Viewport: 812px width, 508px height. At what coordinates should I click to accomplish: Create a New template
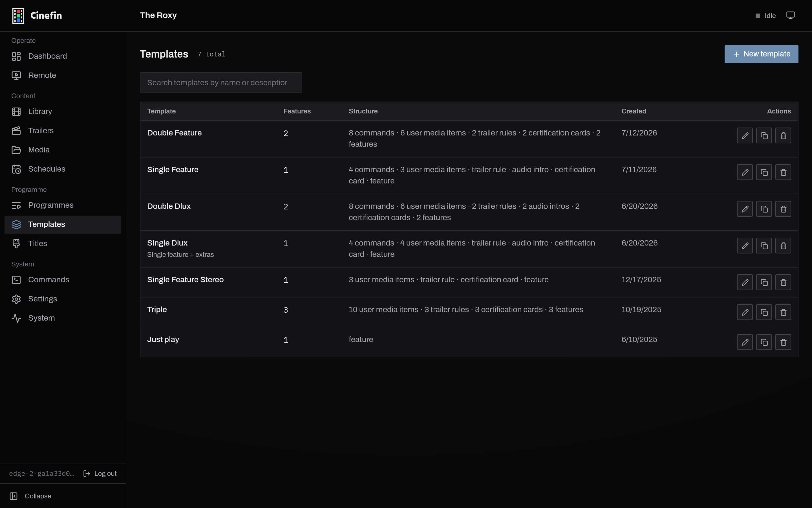761,54
